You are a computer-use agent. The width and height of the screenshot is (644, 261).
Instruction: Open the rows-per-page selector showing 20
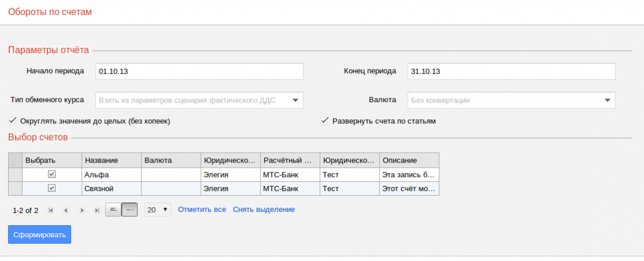(158, 209)
